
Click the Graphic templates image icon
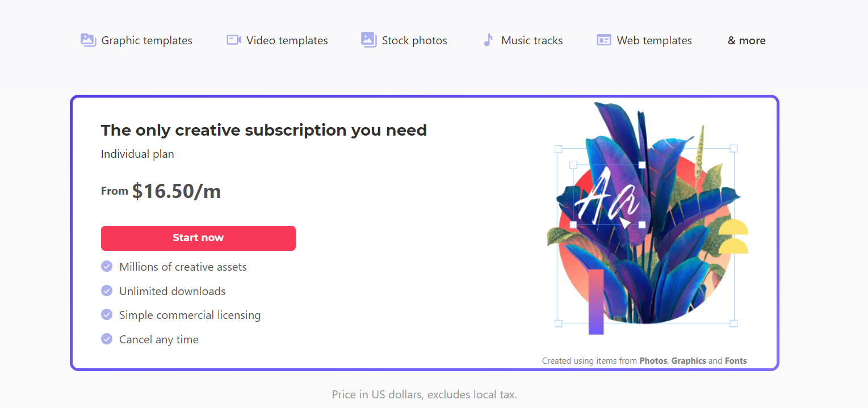tap(88, 40)
